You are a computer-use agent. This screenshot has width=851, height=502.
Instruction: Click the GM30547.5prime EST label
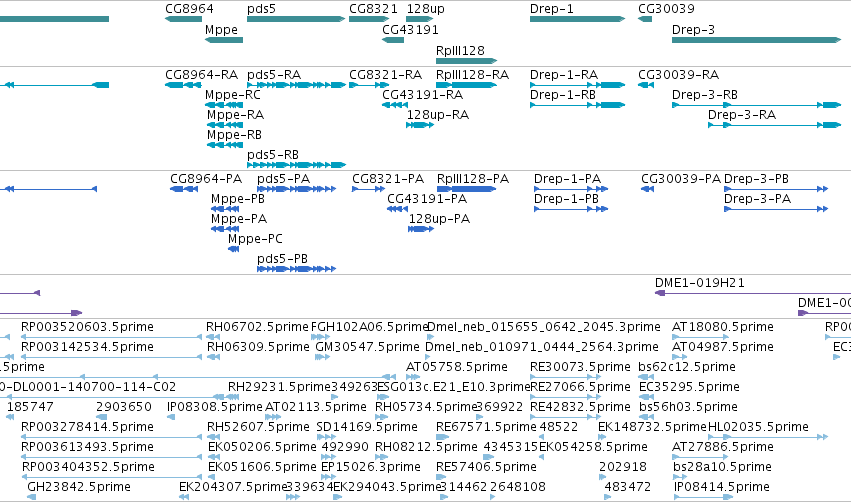tap(367, 347)
